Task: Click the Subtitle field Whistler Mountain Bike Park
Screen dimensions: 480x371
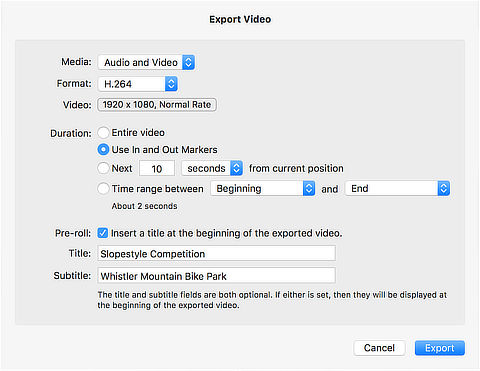Action: pyautogui.click(x=216, y=276)
